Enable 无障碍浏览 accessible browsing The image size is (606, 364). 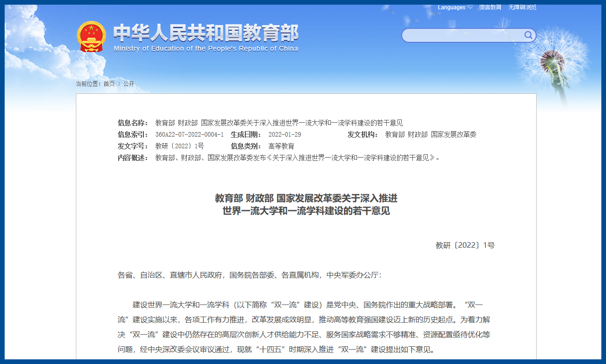click(x=522, y=7)
